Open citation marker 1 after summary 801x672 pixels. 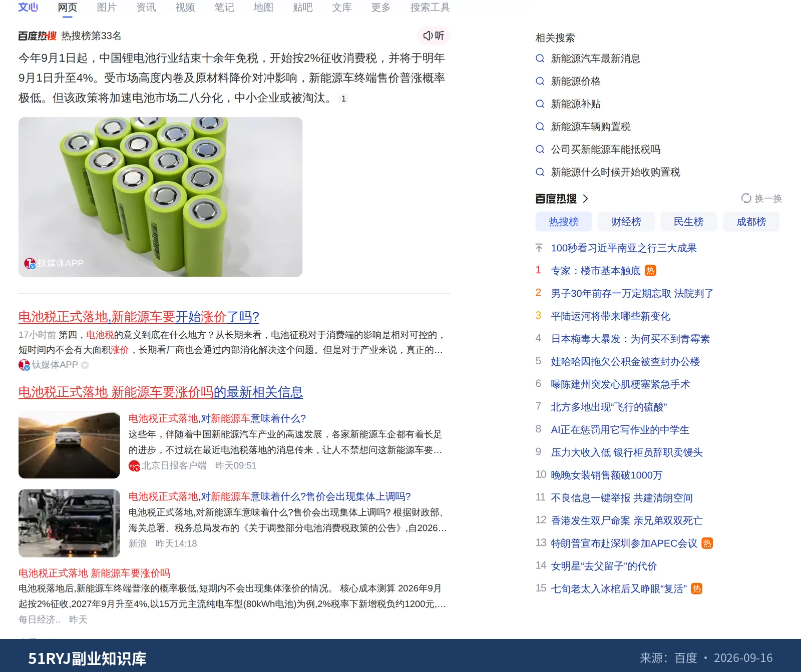click(x=343, y=99)
